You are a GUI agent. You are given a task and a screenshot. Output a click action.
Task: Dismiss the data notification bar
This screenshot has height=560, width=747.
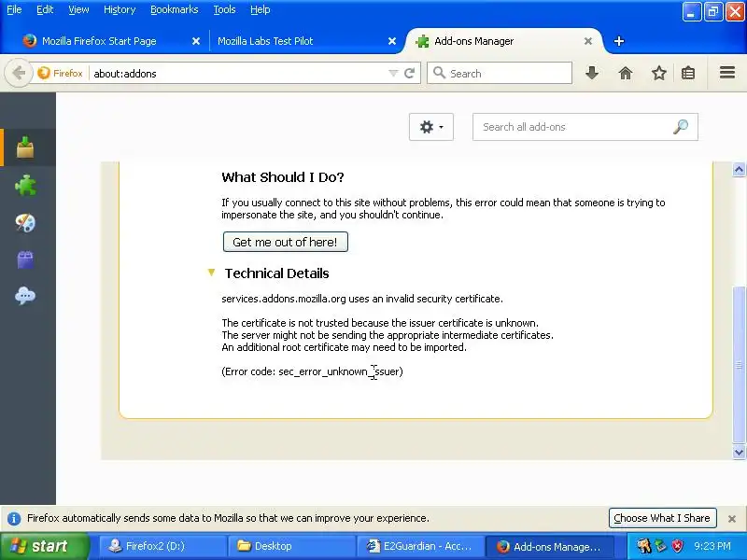pyautogui.click(x=732, y=519)
